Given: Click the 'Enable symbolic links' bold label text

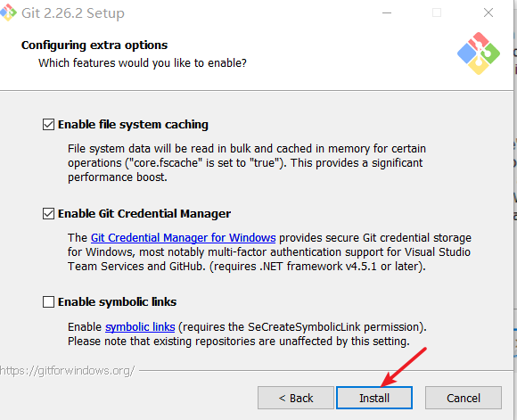Looking at the screenshot, I should (118, 302).
